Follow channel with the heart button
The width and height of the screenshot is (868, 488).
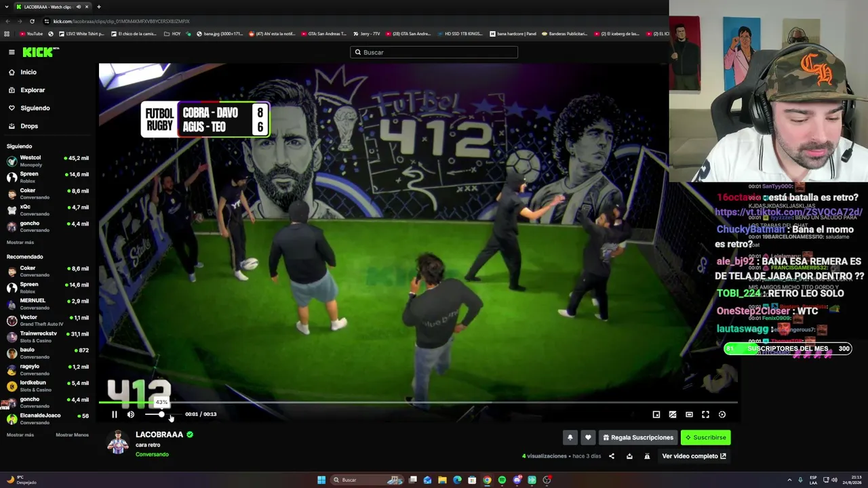(x=589, y=438)
